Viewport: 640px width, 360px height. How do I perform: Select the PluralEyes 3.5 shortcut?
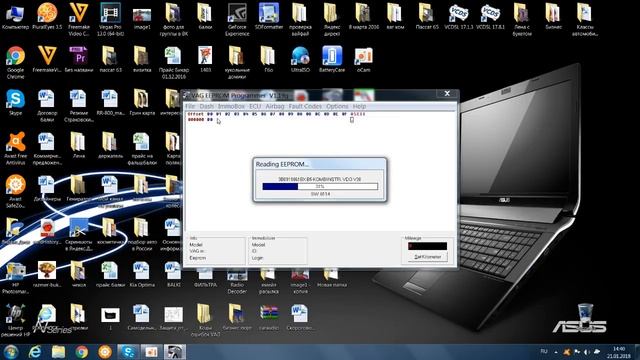pyautogui.click(x=47, y=16)
